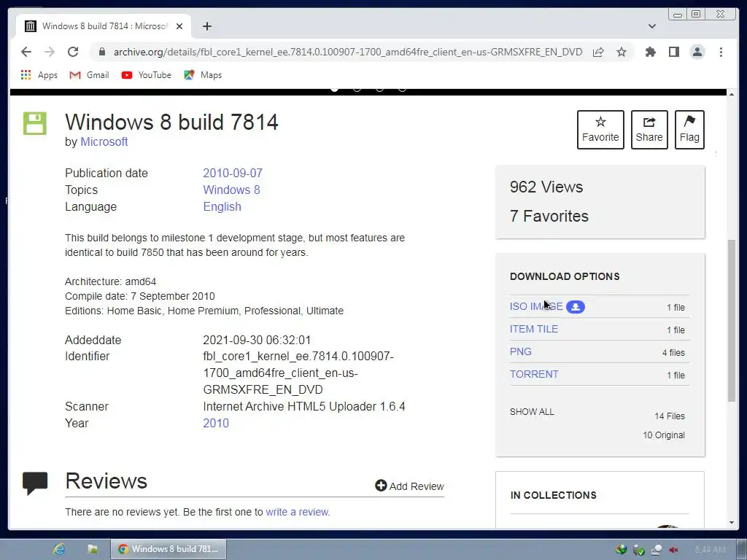Viewport: 747px width, 560px height.
Task: Click the forward navigation arrow
Action: coord(50,52)
